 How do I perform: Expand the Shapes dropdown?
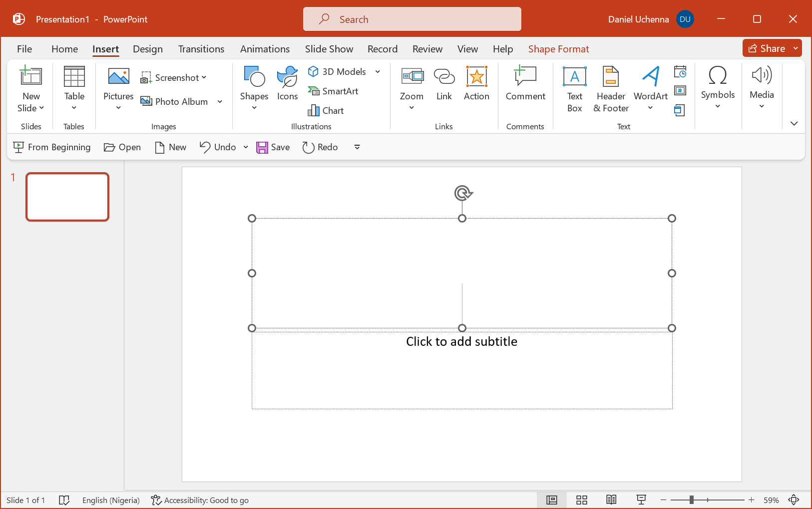pos(254,107)
